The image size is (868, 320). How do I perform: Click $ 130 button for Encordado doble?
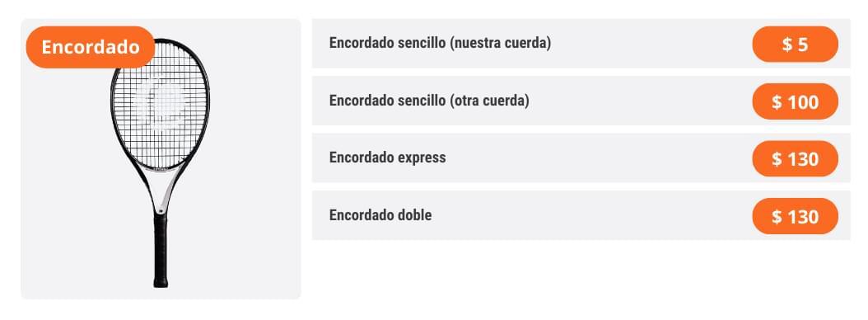click(x=795, y=216)
